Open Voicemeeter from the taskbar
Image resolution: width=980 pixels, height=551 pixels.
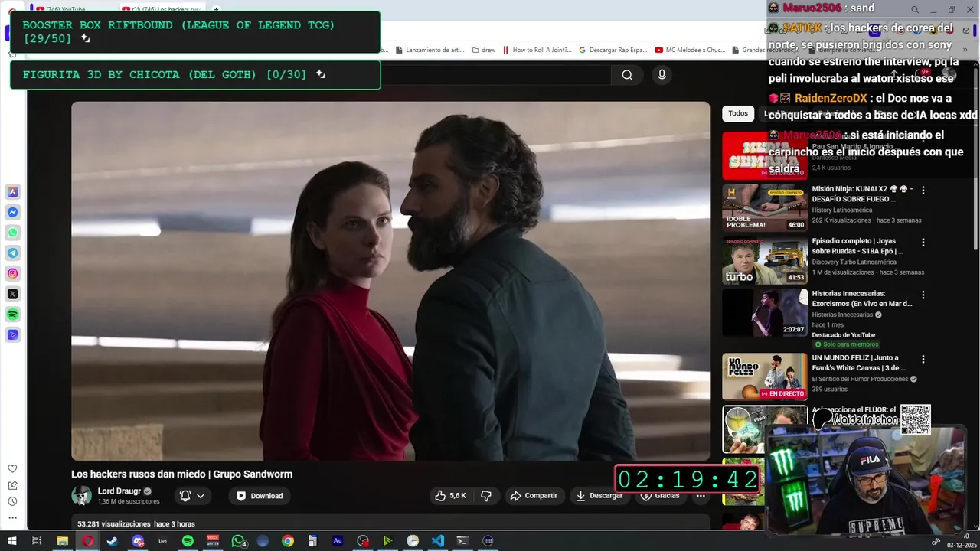(213, 541)
